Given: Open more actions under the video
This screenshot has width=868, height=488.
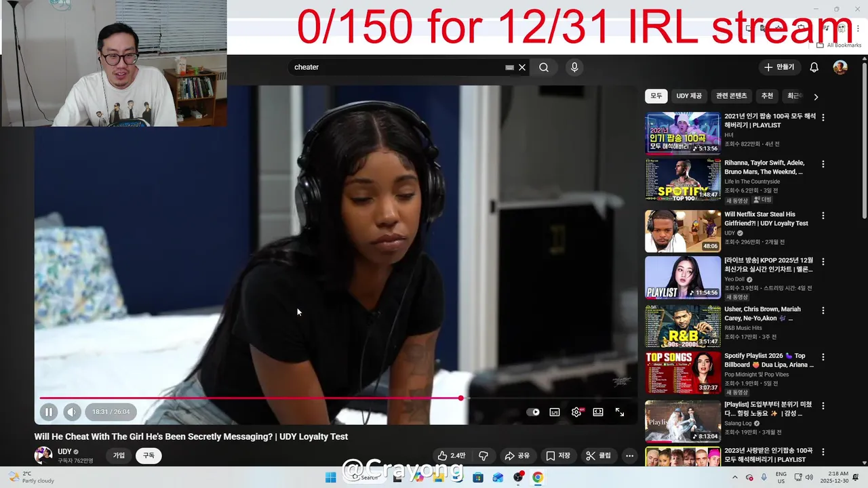Looking at the screenshot, I should tap(630, 455).
